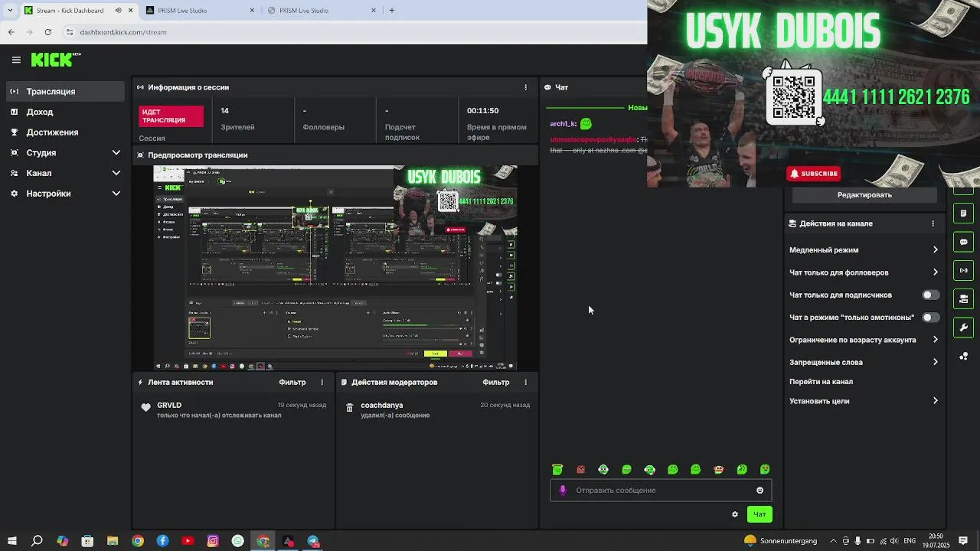
Task: Click the document panel icon in right strip
Action: point(963,214)
